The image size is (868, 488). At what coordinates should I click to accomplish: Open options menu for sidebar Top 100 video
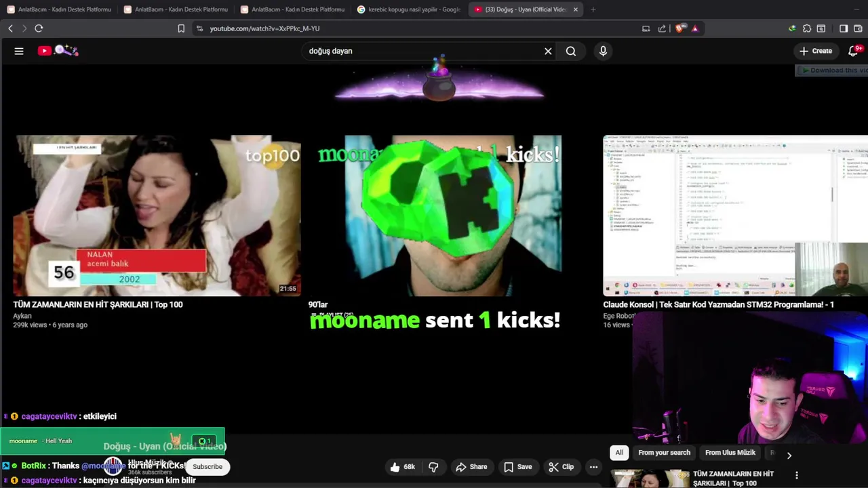(797, 475)
